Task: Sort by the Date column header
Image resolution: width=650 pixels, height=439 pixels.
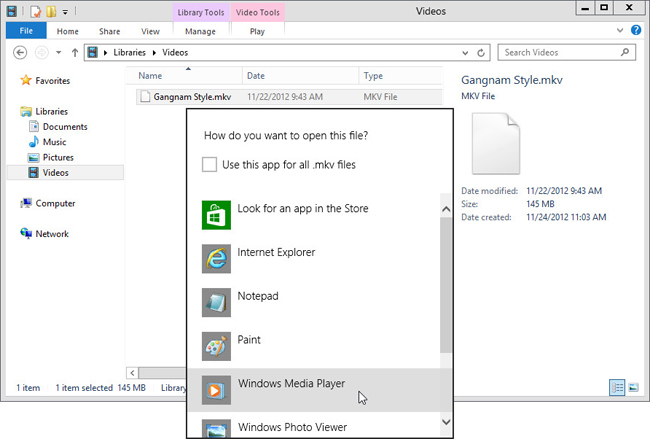Action: (x=300, y=75)
